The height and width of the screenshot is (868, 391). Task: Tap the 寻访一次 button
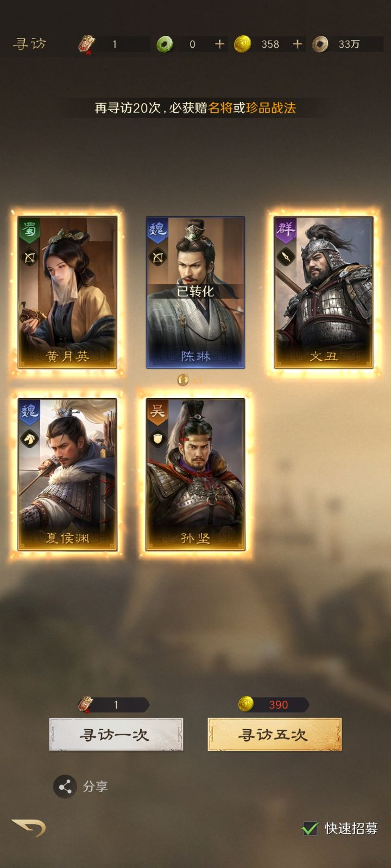[x=116, y=735]
